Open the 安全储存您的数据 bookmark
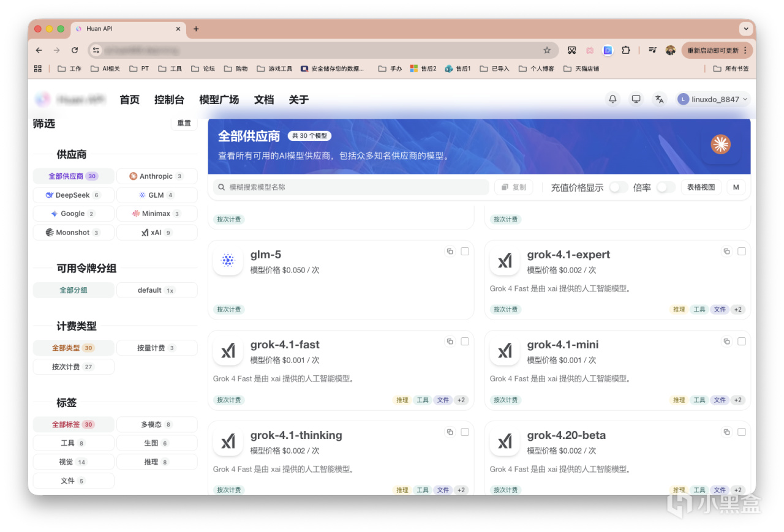784x532 pixels. point(333,69)
